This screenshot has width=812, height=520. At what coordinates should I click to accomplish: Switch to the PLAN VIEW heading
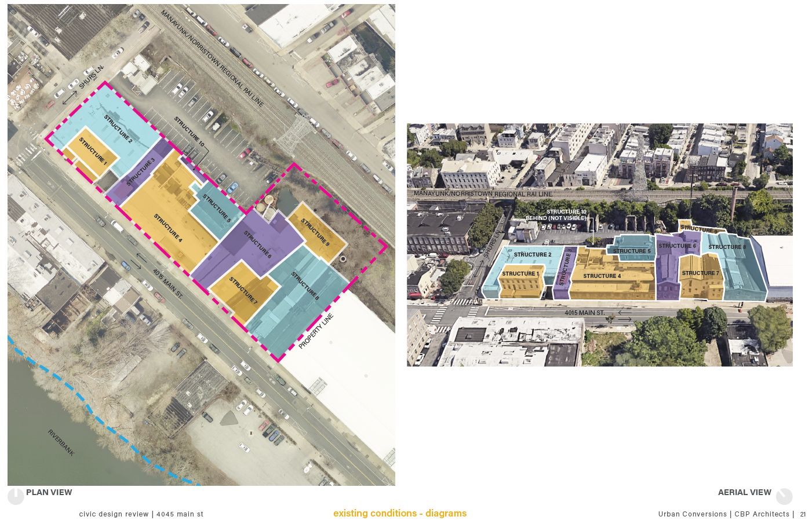pos(49,492)
